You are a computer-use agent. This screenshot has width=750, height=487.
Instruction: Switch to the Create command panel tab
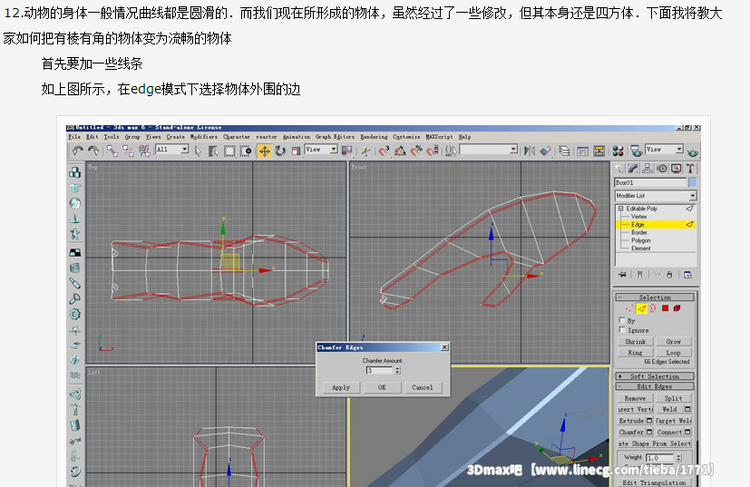point(619,168)
